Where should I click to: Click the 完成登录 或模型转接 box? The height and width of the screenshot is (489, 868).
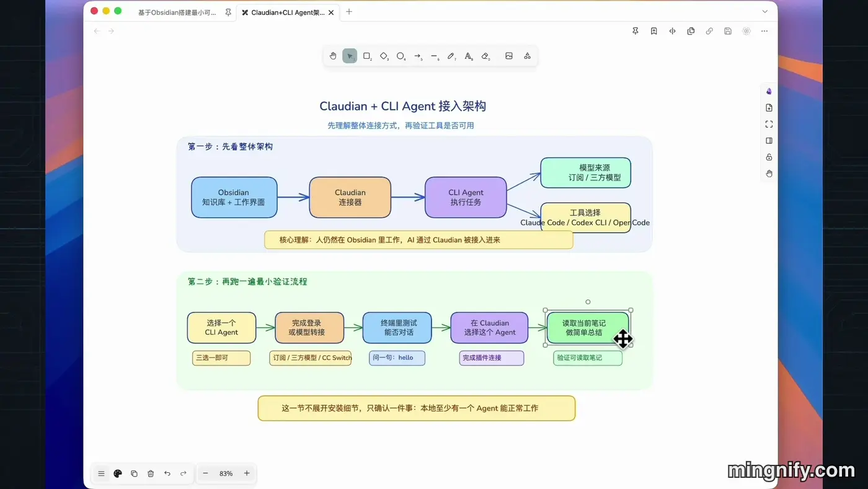pos(309,328)
